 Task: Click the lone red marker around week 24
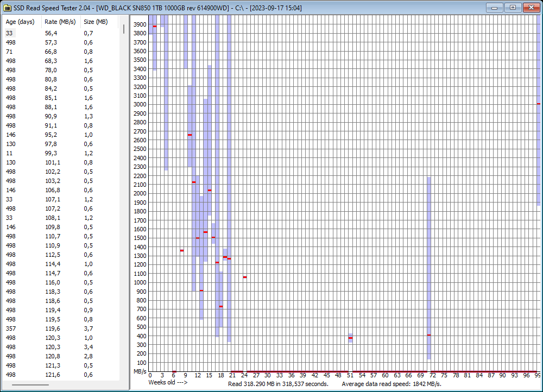coord(245,277)
